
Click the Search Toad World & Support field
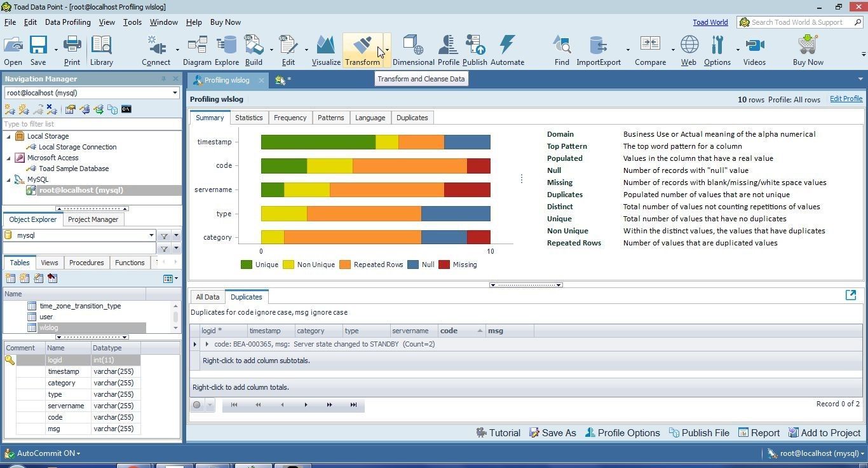(800, 22)
